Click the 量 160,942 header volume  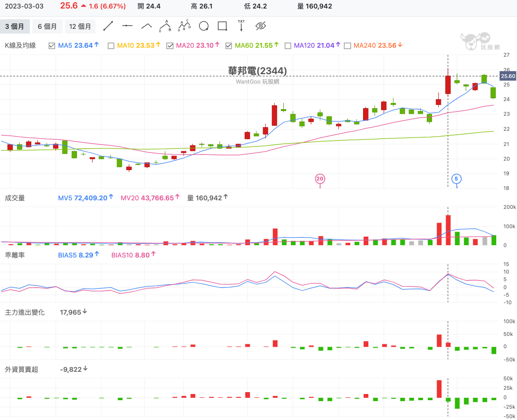coord(314,6)
